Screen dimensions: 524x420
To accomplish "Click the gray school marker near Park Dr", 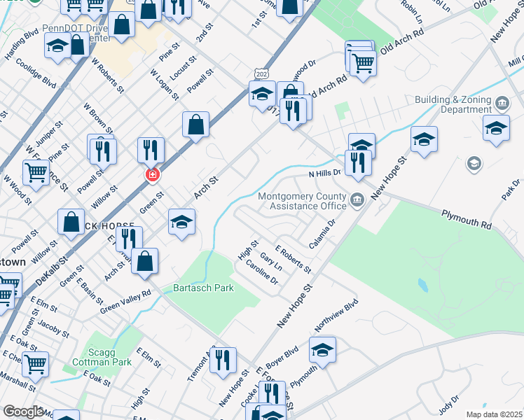I will click(474, 164).
